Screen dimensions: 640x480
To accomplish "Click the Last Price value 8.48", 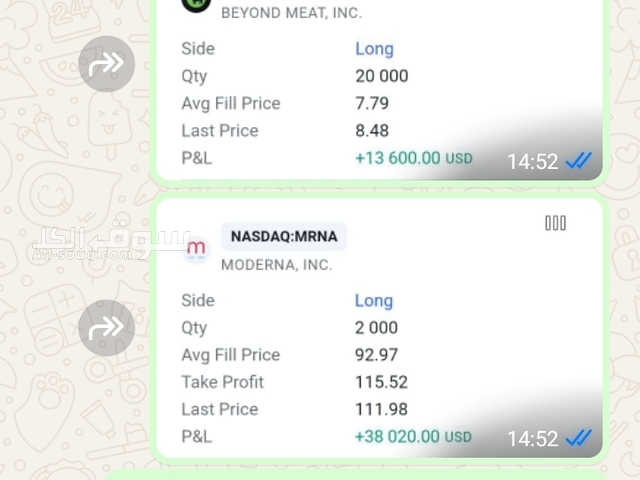I will pyautogui.click(x=372, y=131).
